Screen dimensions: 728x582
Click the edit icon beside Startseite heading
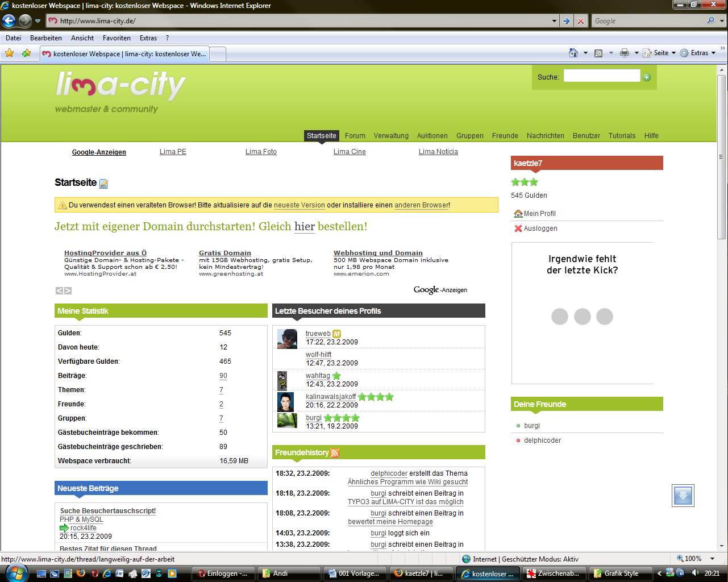coord(103,183)
